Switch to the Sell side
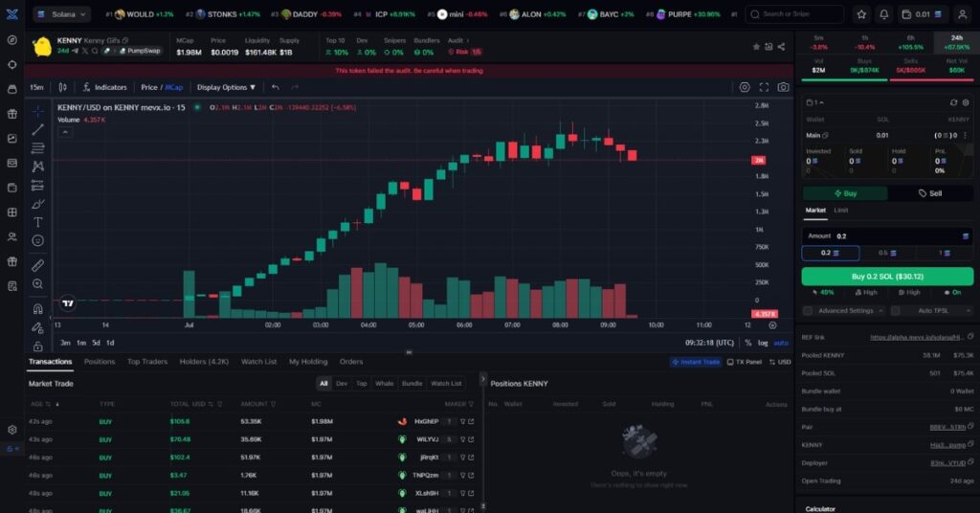 (x=930, y=193)
